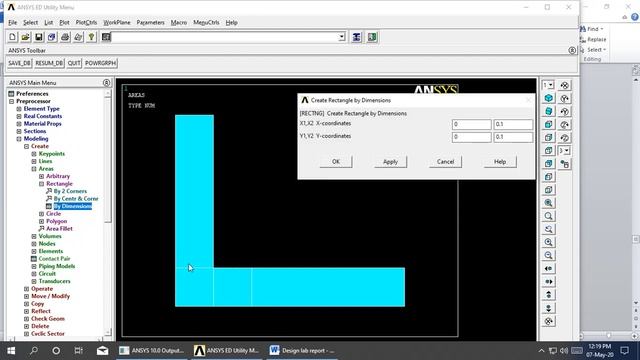Screen dimensions: 640x360
Task: Click the Zoom Out minus magnifier
Action: tap(549, 255)
